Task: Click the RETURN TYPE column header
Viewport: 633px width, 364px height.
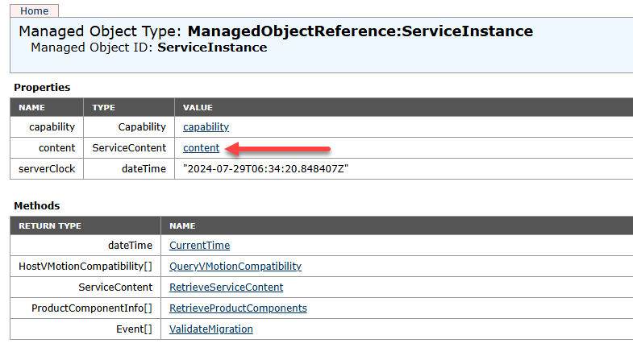Action: (x=50, y=226)
